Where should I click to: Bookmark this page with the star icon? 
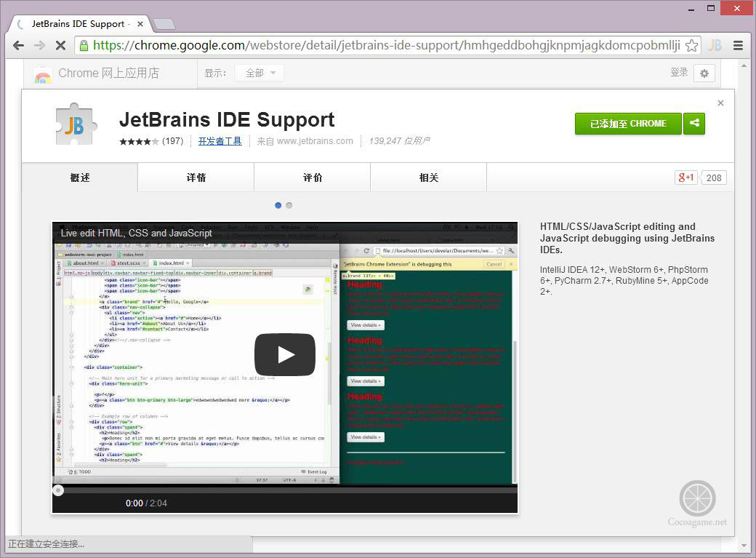click(691, 45)
